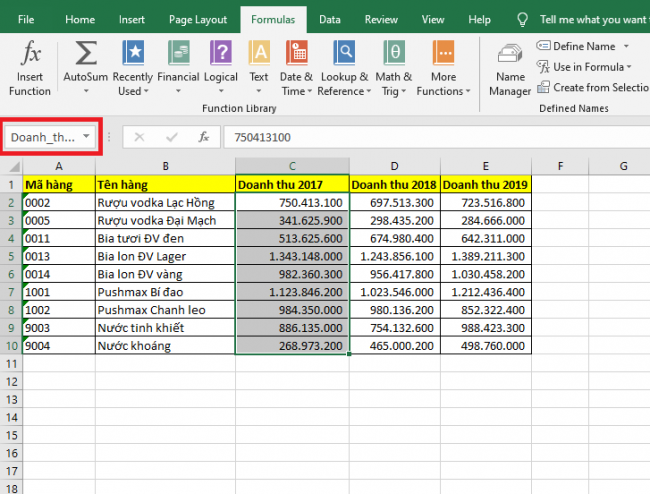Screen dimensions: 650x494
Task: Open the Financial functions library
Action: pos(178,67)
